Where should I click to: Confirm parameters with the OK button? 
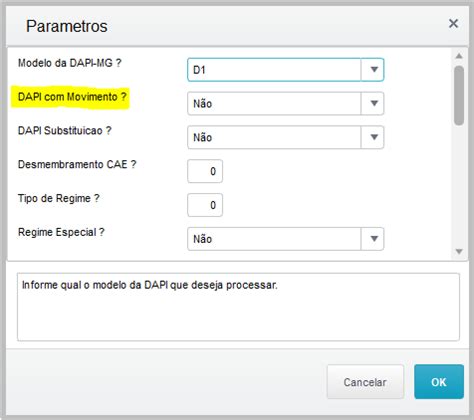(439, 382)
